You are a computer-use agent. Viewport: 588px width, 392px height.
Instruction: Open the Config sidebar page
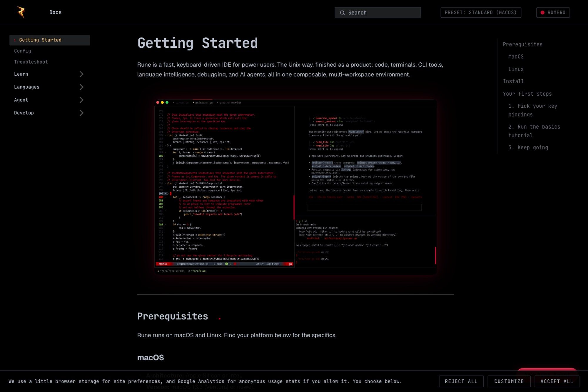(x=22, y=51)
